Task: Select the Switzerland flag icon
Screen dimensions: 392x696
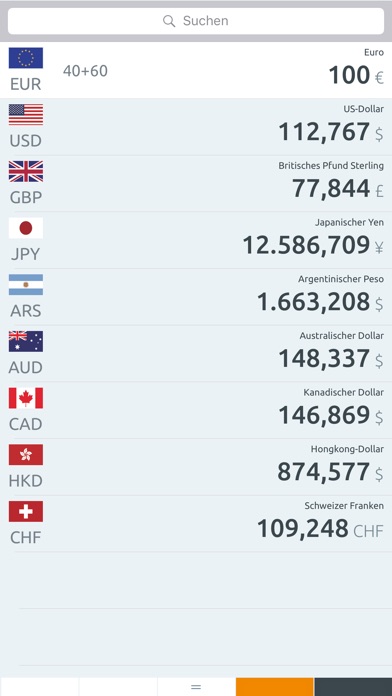Action: [x=26, y=511]
